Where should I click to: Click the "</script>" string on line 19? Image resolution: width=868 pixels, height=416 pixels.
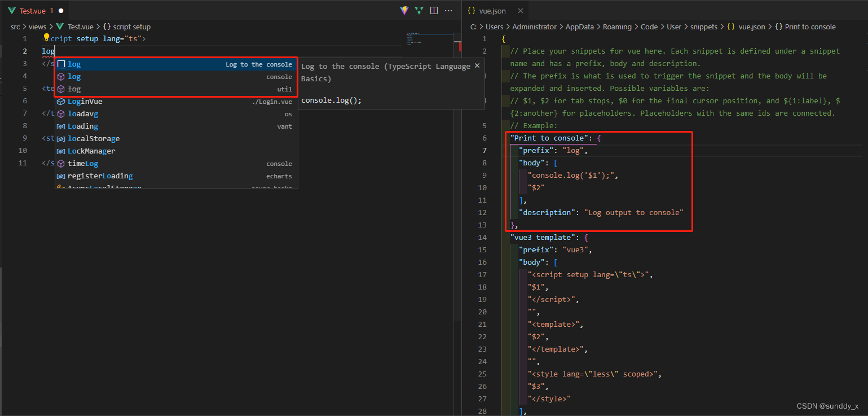pyautogui.click(x=553, y=299)
